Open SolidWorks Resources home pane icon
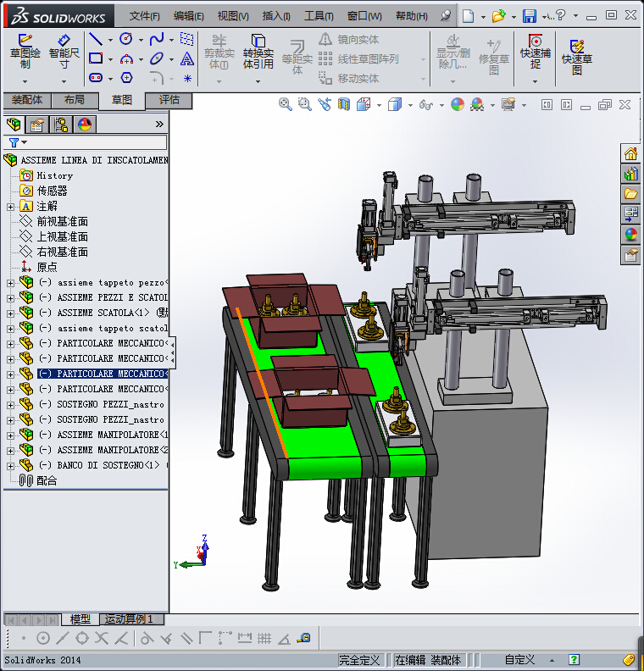 point(630,153)
